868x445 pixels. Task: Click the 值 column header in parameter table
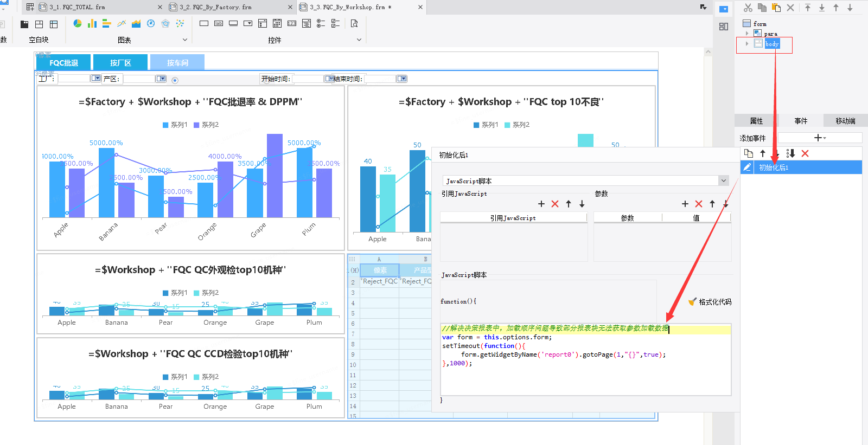click(x=697, y=217)
